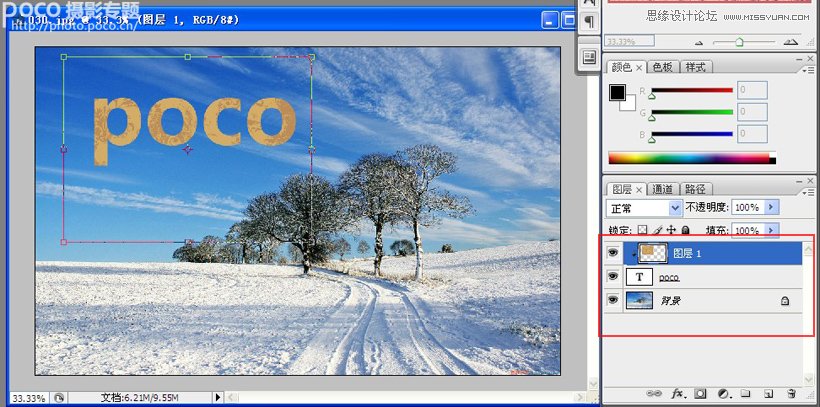Image resolution: width=820 pixels, height=407 pixels.
Task: Collapse the Color panel group minimize button
Action: coord(800,59)
